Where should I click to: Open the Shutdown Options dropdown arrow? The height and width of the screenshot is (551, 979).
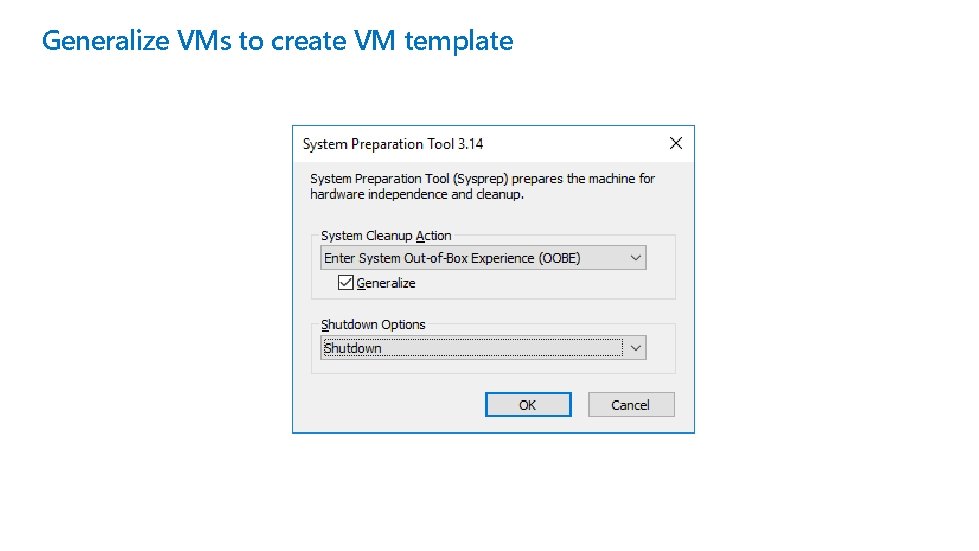pyautogui.click(x=635, y=348)
